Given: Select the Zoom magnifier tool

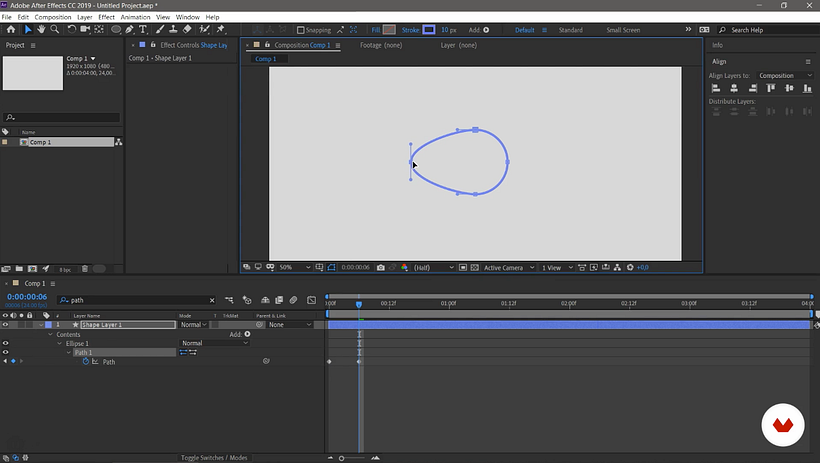Looking at the screenshot, I should [54, 30].
